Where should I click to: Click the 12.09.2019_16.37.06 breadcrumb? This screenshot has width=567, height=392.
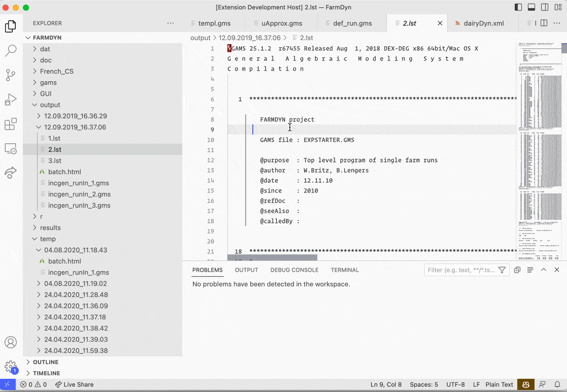(x=250, y=38)
